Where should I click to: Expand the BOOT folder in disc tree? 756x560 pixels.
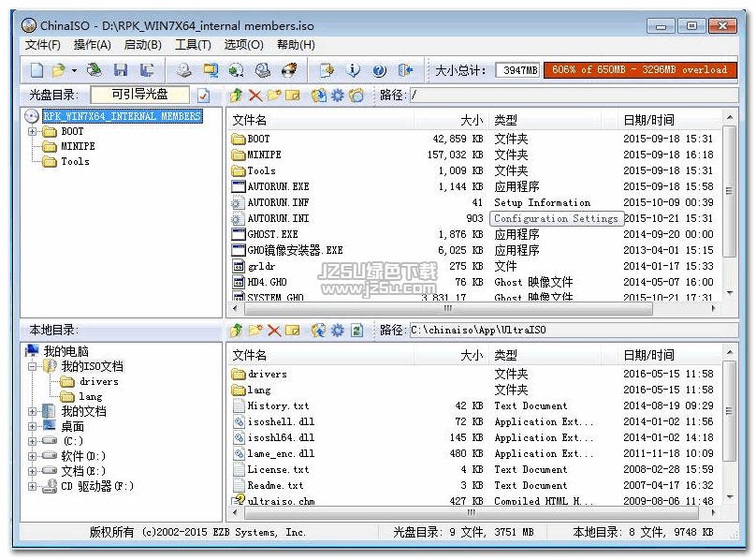coord(32,132)
